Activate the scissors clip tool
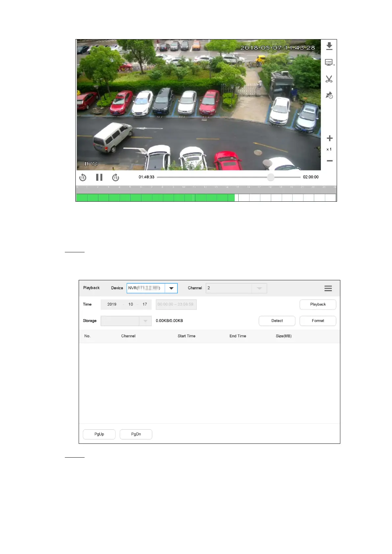Viewport: 392px width, 554px height. click(x=329, y=79)
